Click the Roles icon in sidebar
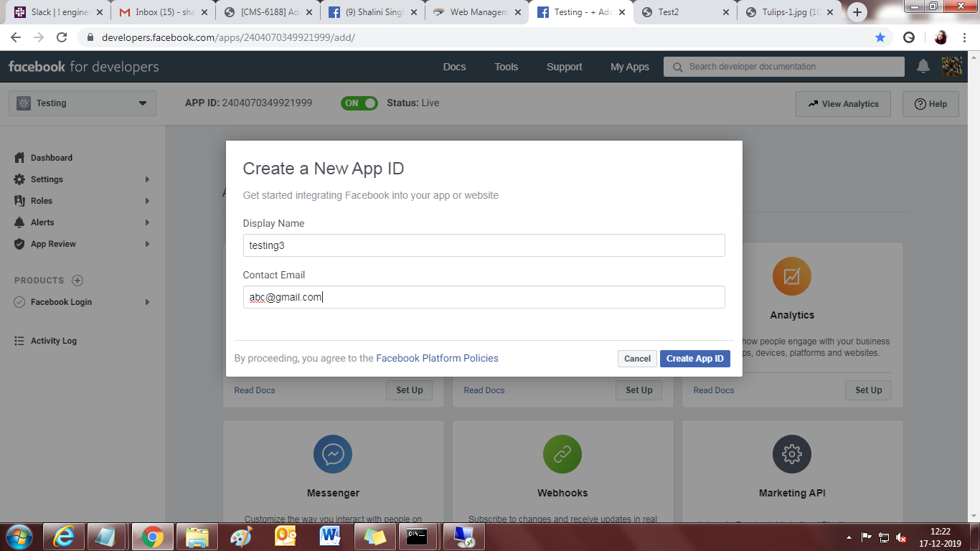Image resolution: width=980 pixels, height=551 pixels. click(19, 201)
